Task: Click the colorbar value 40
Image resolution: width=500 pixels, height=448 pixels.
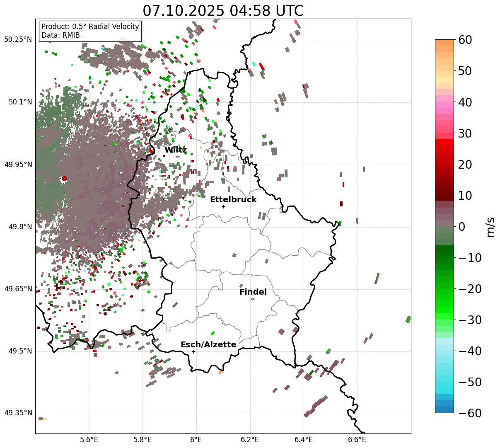Action: point(466,102)
